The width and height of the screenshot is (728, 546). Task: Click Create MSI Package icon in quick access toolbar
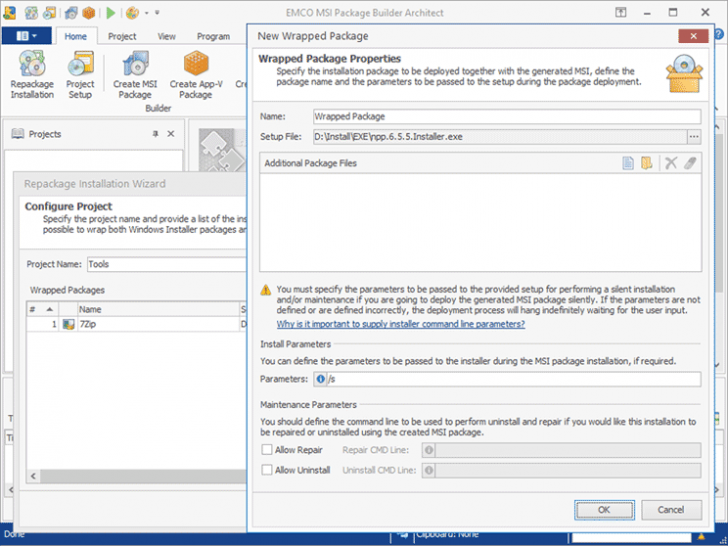pyautogui.click(x=71, y=13)
